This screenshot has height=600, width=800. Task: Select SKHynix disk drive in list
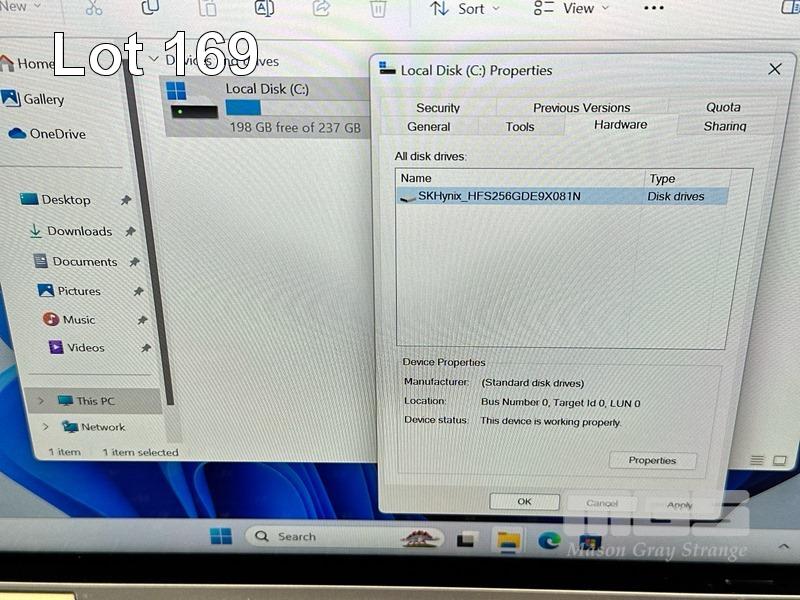click(498, 197)
